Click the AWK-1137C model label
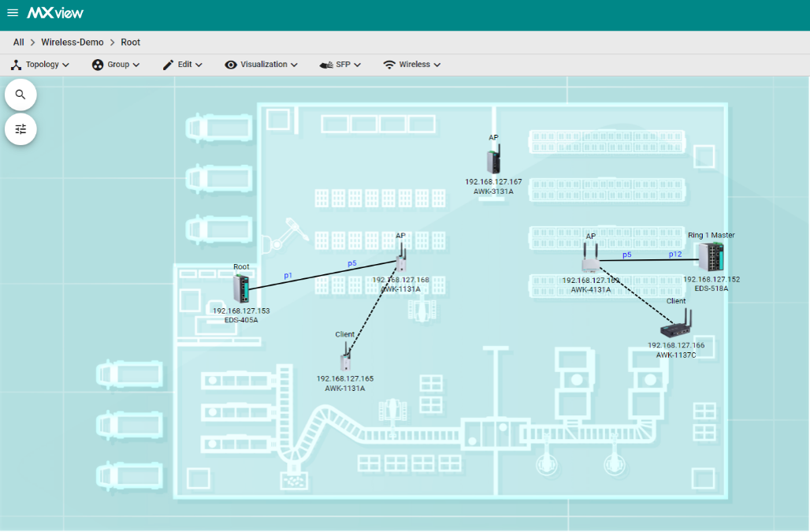 [x=676, y=355]
